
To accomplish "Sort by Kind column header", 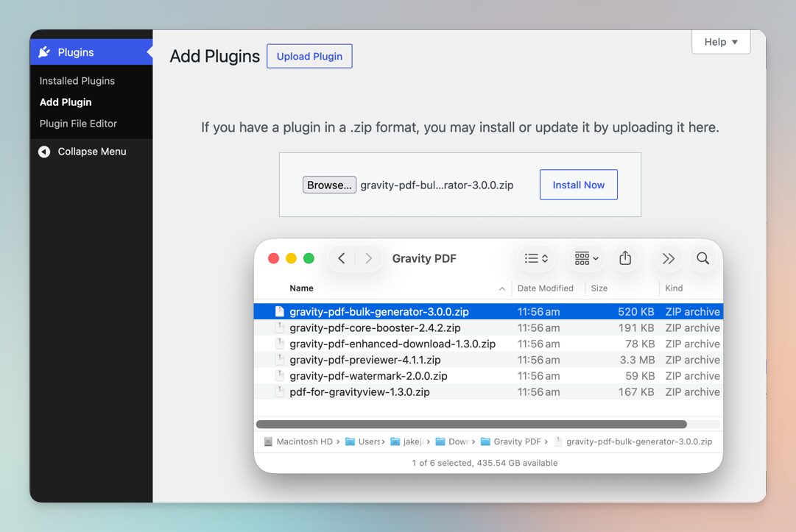I will tap(674, 288).
